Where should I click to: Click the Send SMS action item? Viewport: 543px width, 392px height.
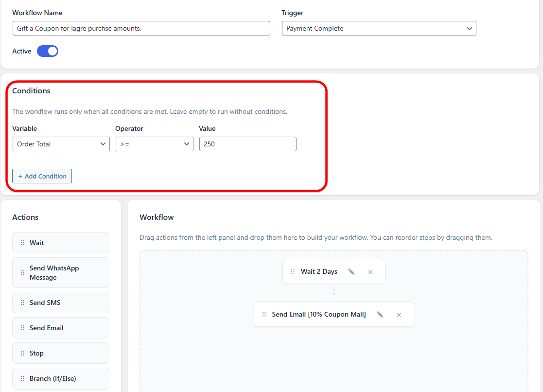click(x=61, y=303)
